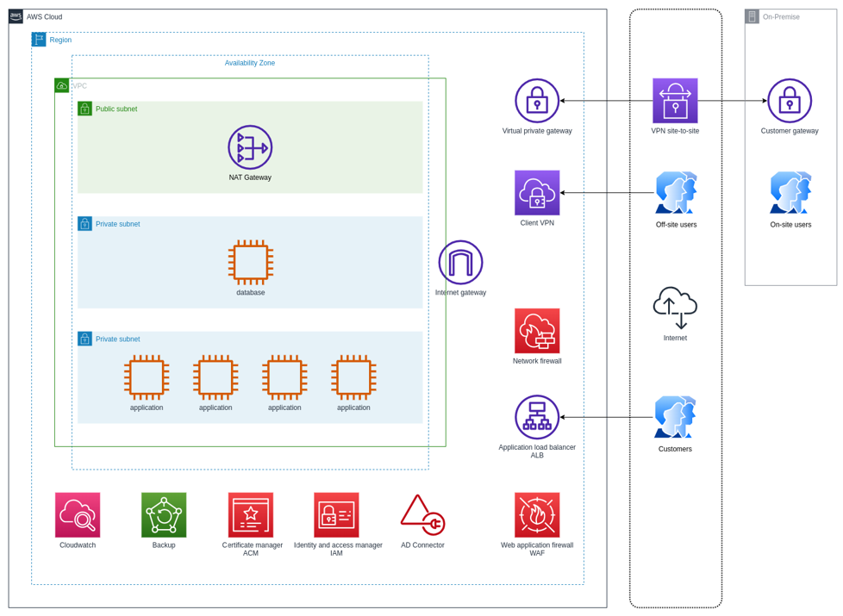Click the 'Region' label

tap(60, 40)
